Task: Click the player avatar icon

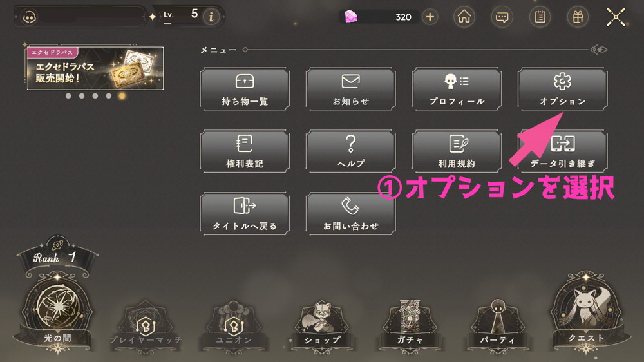Action: [29, 17]
